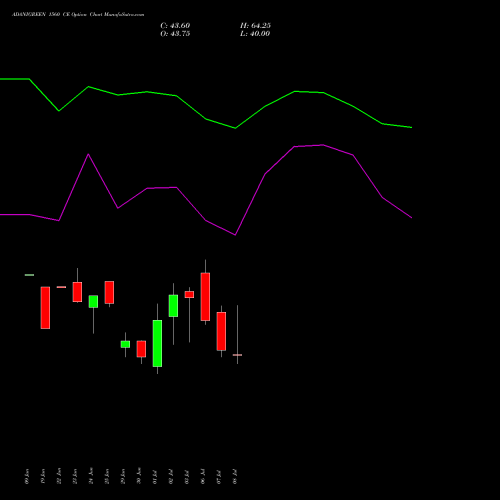Click the 29 Jun date label
The width and height of the screenshot is (500, 500).
123,476
